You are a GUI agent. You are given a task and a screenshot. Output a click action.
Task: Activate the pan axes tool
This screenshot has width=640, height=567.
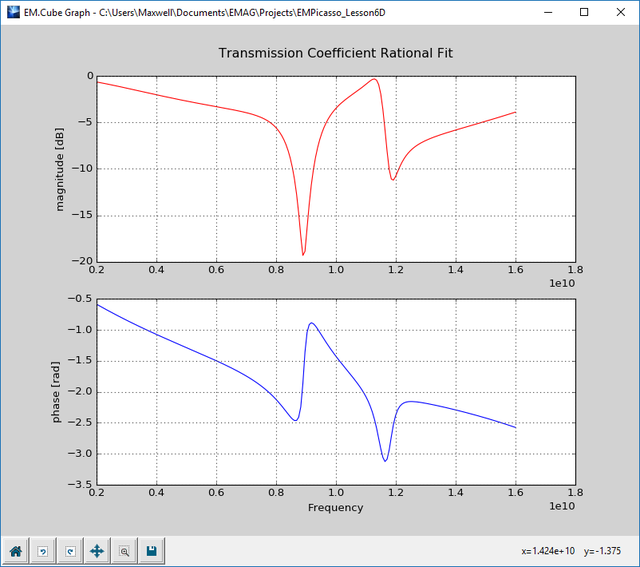pos(97,551)
